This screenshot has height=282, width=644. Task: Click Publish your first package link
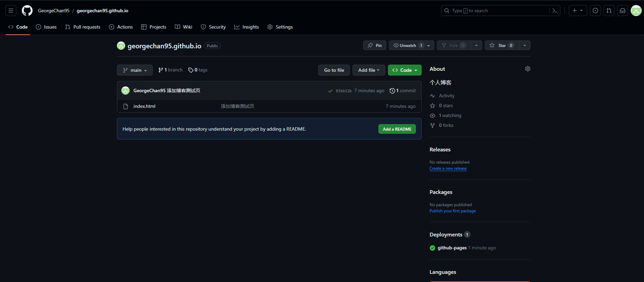453,211
